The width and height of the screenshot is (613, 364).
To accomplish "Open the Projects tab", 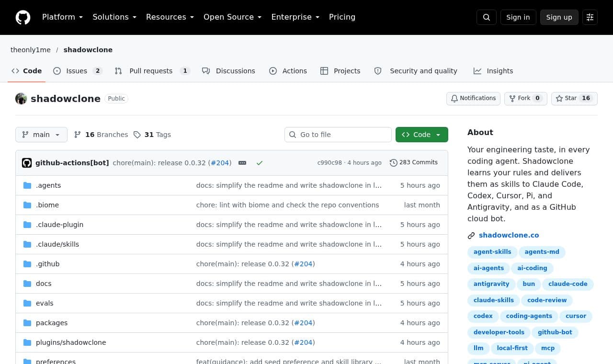I will (340, 71).
